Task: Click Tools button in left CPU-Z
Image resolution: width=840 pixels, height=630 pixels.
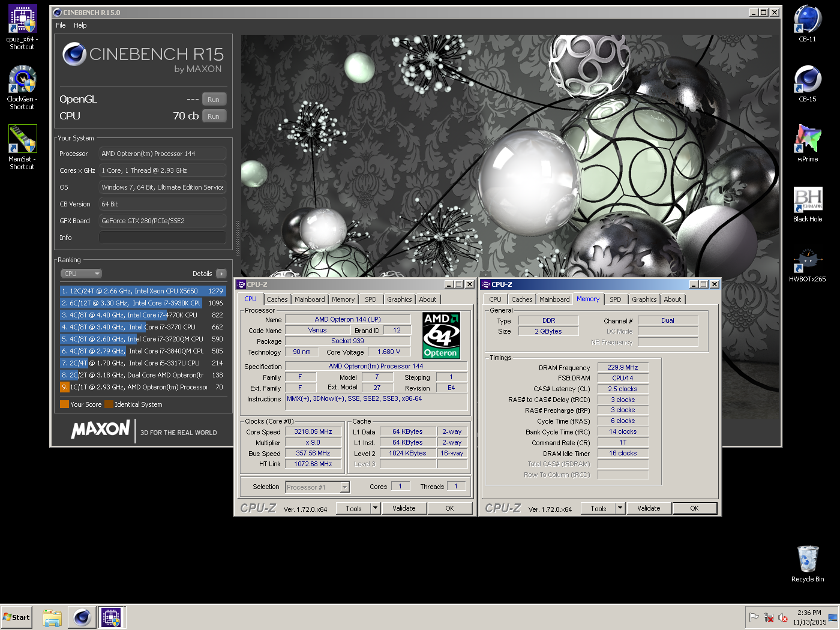Action: pyautogui.click(x=353, y=508)
